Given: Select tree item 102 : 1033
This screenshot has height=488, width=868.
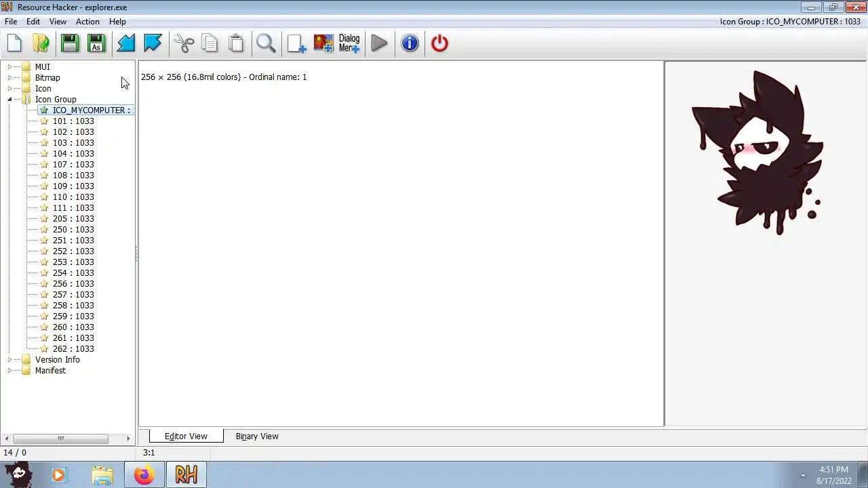Looking at the screenshot, I should pyautogui.click(x=73, y=131).
